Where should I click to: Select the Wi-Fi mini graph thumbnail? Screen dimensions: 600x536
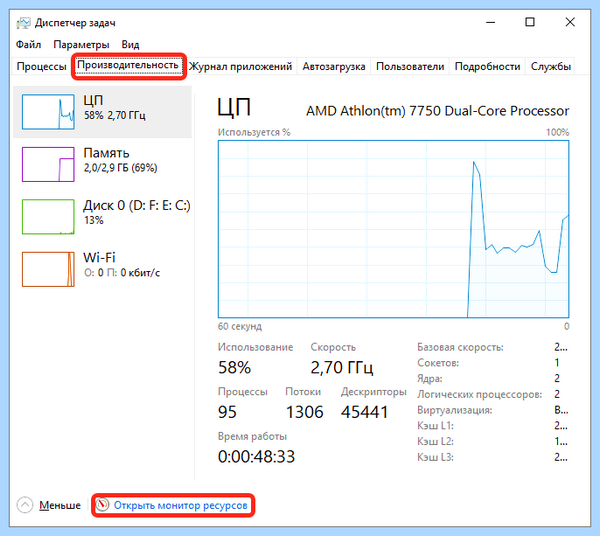48,269
